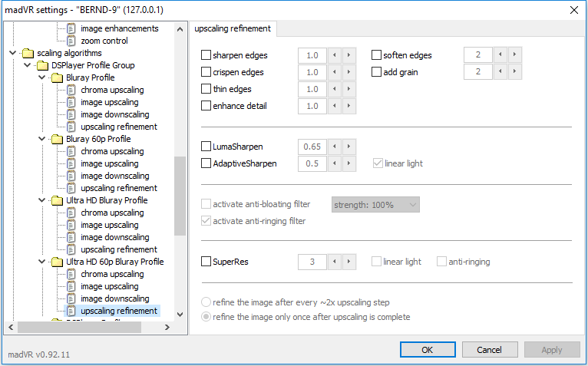Click the LumaSharpen value field
This screenshot has width=588, height=366.
[x=312, y=147]
